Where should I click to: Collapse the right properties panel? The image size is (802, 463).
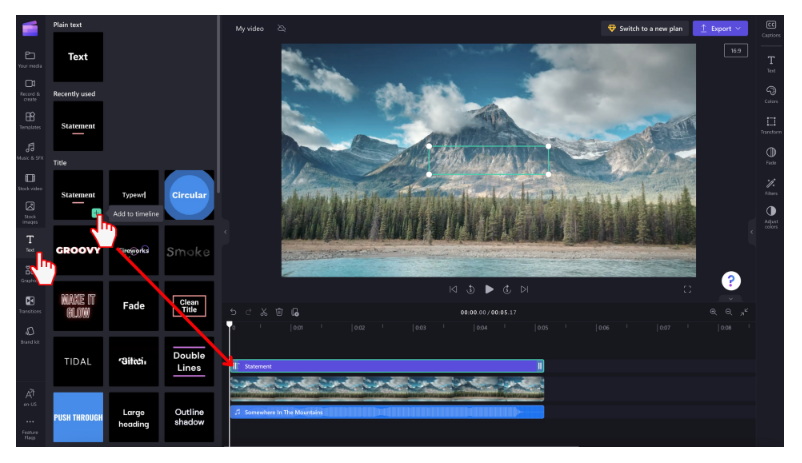coord(751,232)
